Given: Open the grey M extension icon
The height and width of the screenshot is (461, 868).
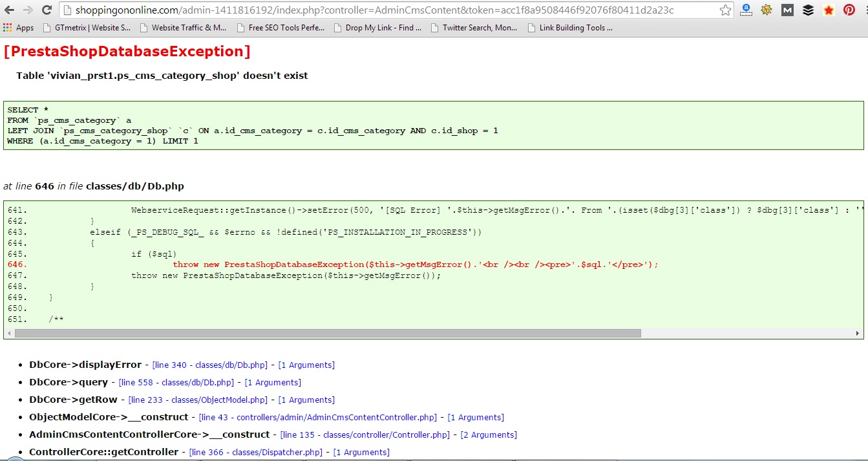Looking at the screenshot, I should click(x=787, y=10).
